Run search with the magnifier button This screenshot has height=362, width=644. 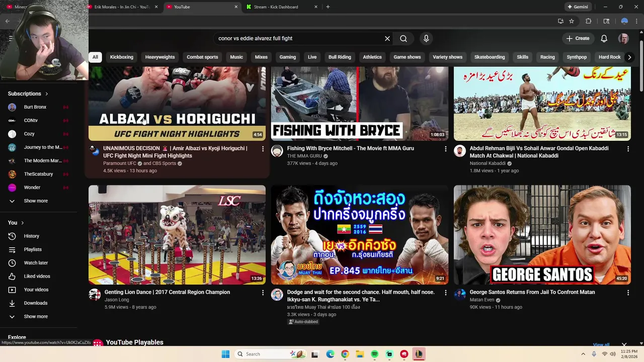pyautogui.click(x=404, y=38)
